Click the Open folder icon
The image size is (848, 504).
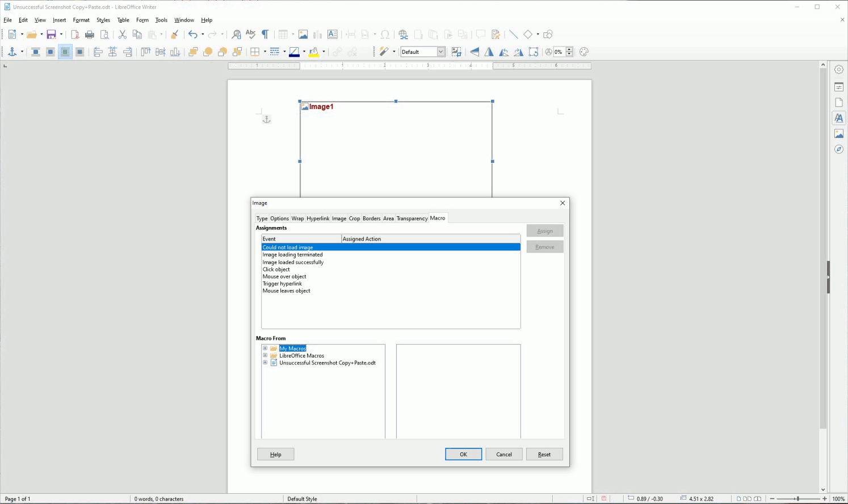32,35
